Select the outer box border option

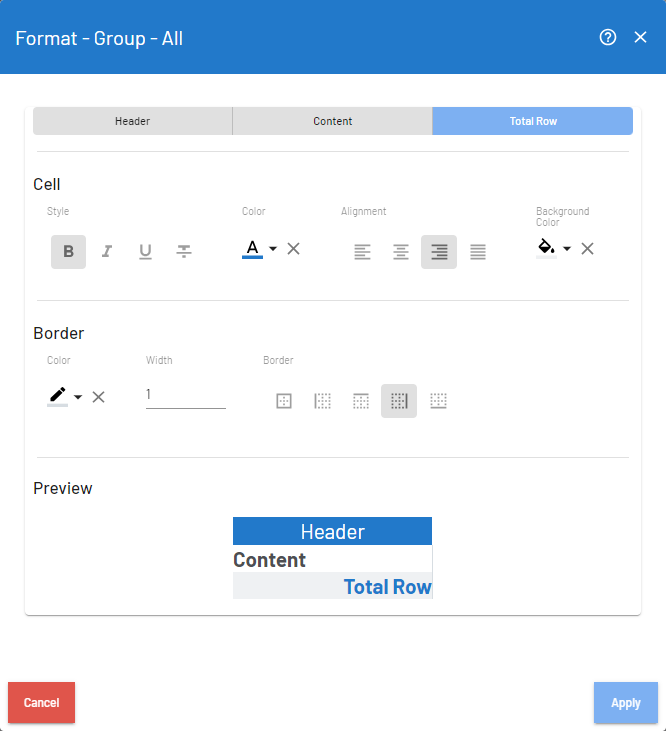click(284, 401)
